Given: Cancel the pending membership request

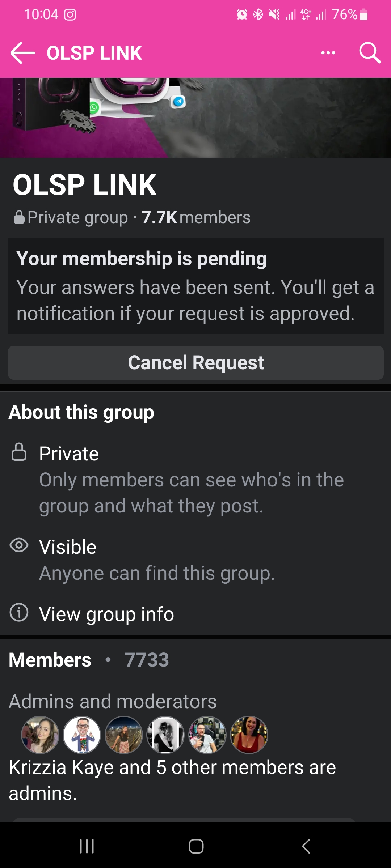Looking at the screenshot, I should pyautogui.click(x=195, y=363).
